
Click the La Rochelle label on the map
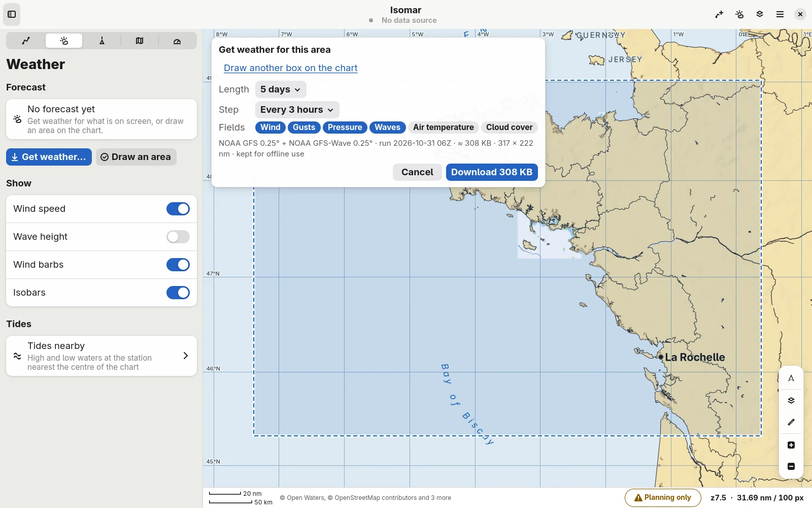click(695, 357)
